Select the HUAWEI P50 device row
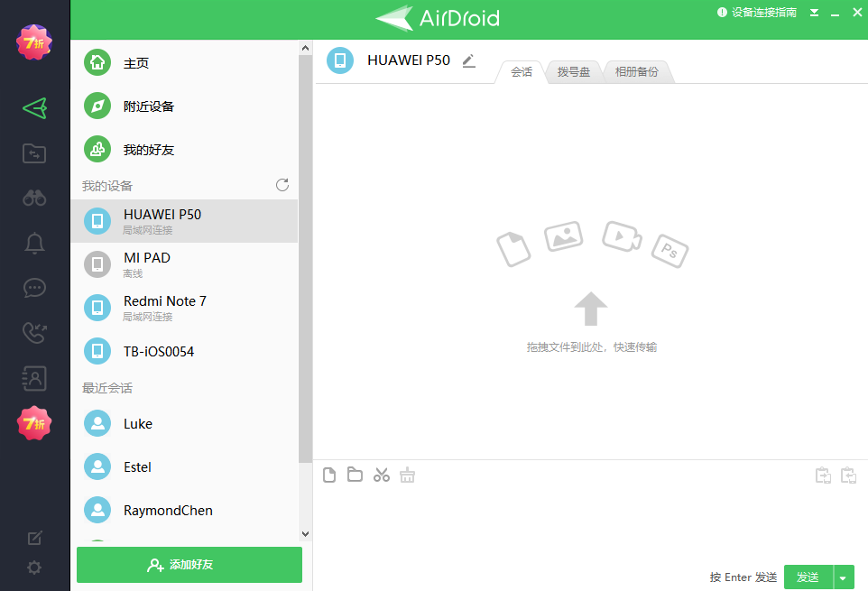This screenshot has width=868, height=591. coord(184,221)
